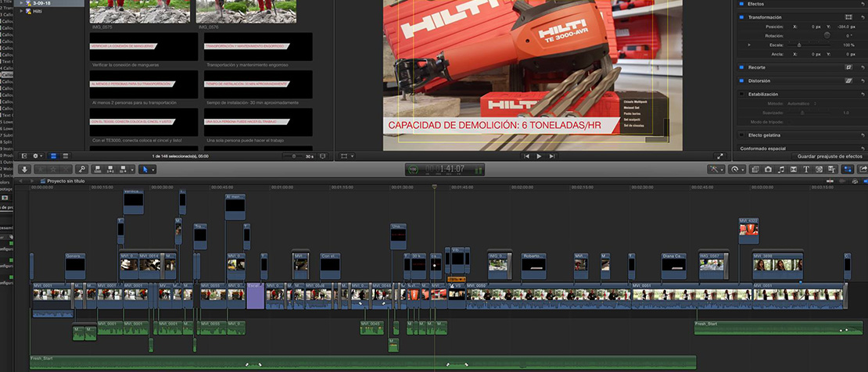Rate selection as favorite green star
This screenshot has width=868, height=372.
coord(41,170)
